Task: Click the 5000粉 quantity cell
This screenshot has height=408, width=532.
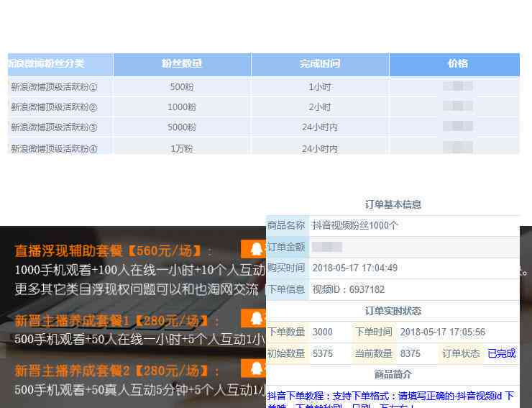Action: (182, 127)
